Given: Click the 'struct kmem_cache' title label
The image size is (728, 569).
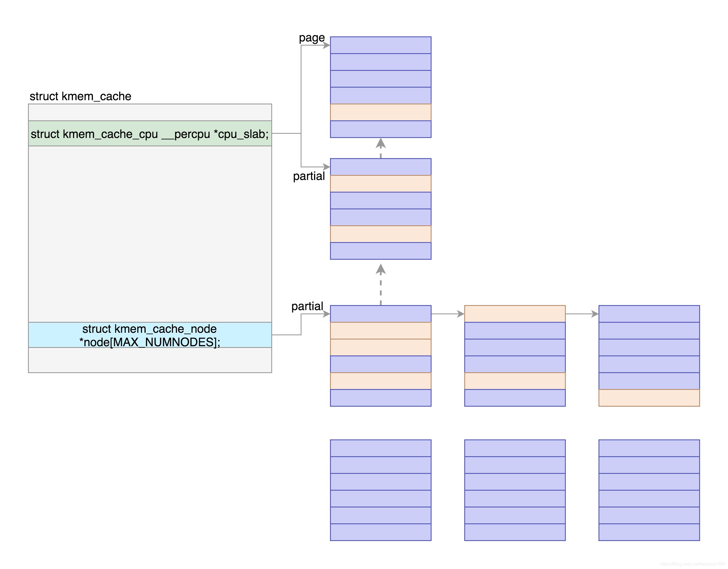Looking at the screenshot, I should (80, 96).
